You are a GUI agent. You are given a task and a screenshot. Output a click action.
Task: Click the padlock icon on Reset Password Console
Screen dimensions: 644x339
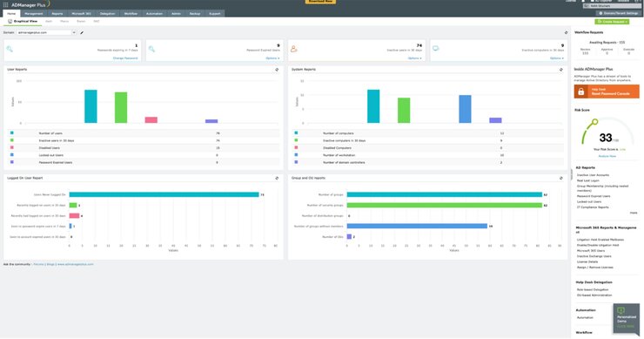pyautogui.click(x=581, y=92)
